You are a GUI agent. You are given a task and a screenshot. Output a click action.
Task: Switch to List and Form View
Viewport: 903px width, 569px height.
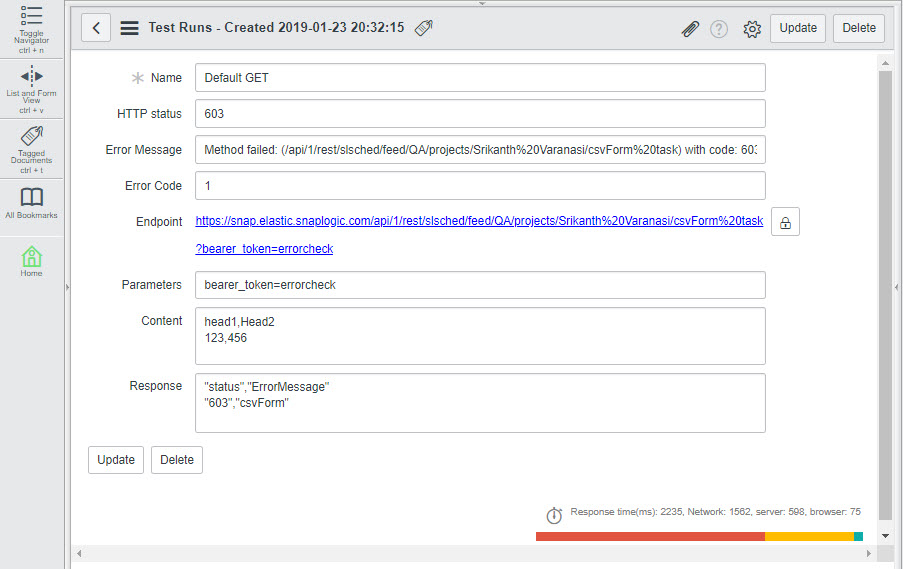coord(32,88)
